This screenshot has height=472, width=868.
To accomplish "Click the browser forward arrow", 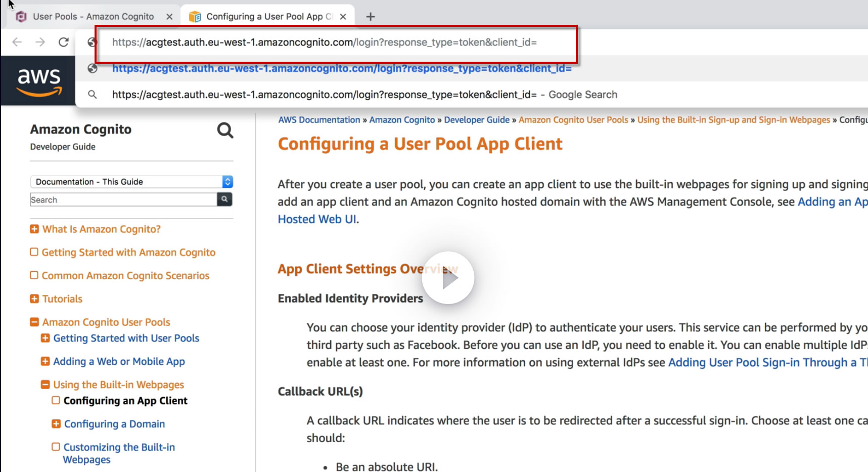I will point(40,42).
